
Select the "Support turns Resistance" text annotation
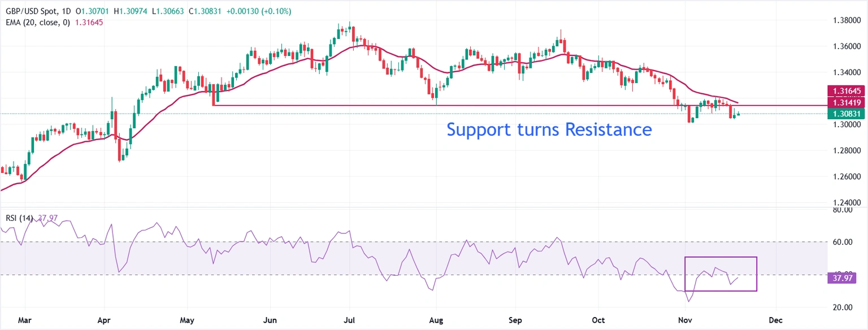click(549, 129)
